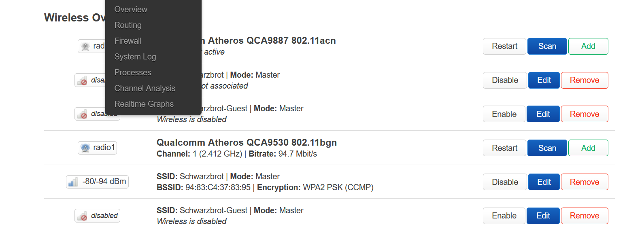
Task: Restart the QCA9530 radio1 device
Action: point(504,148)
